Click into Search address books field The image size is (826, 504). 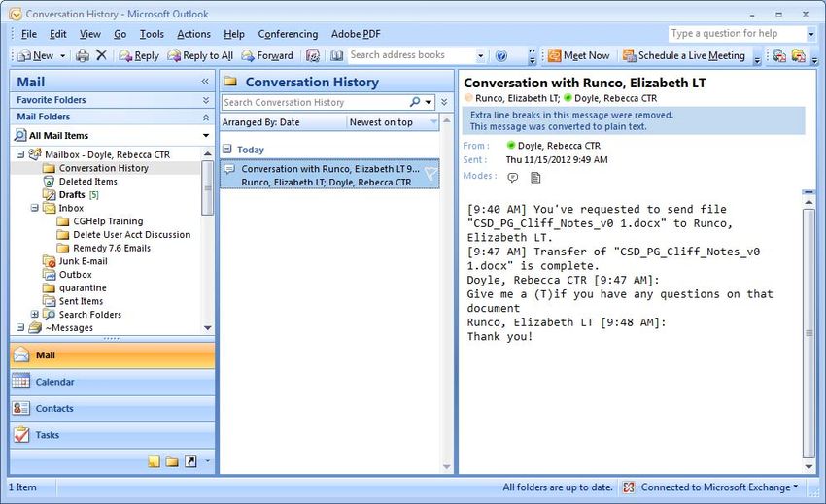411,55
